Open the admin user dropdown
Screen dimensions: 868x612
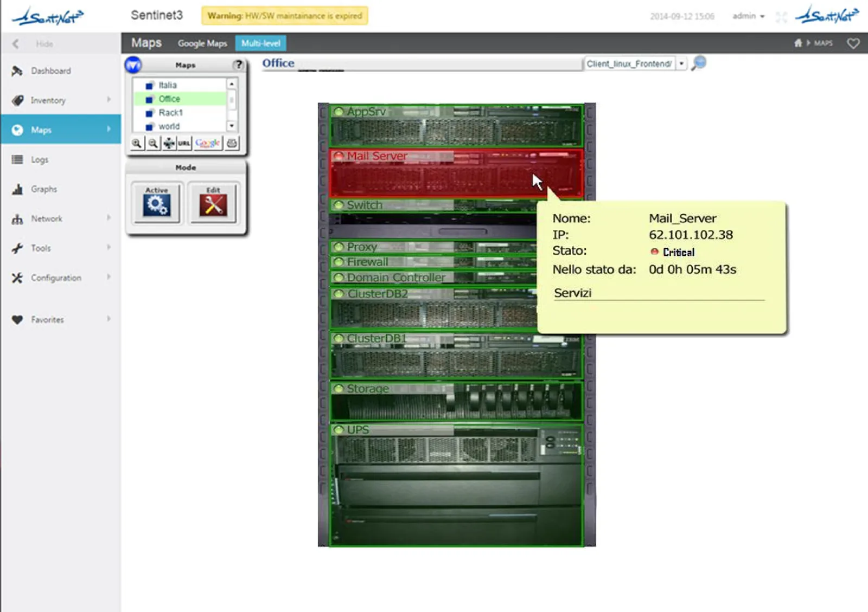coord(748,16)
